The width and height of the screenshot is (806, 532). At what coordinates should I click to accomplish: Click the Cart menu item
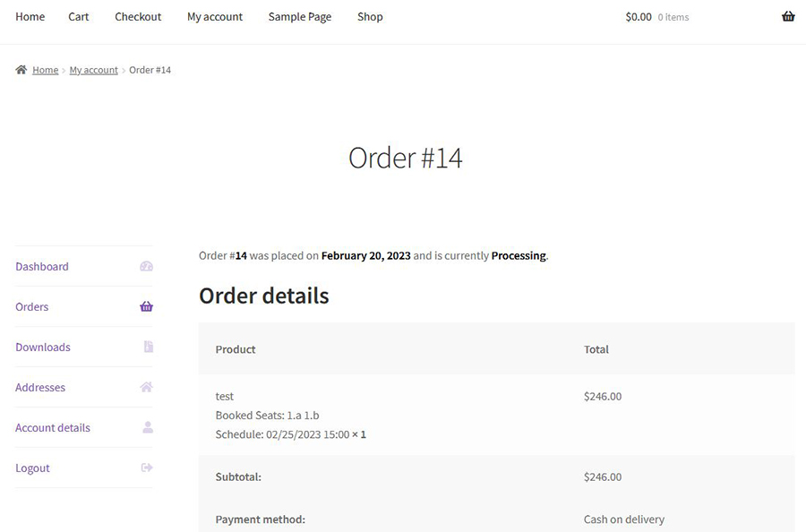pos(78,16)
